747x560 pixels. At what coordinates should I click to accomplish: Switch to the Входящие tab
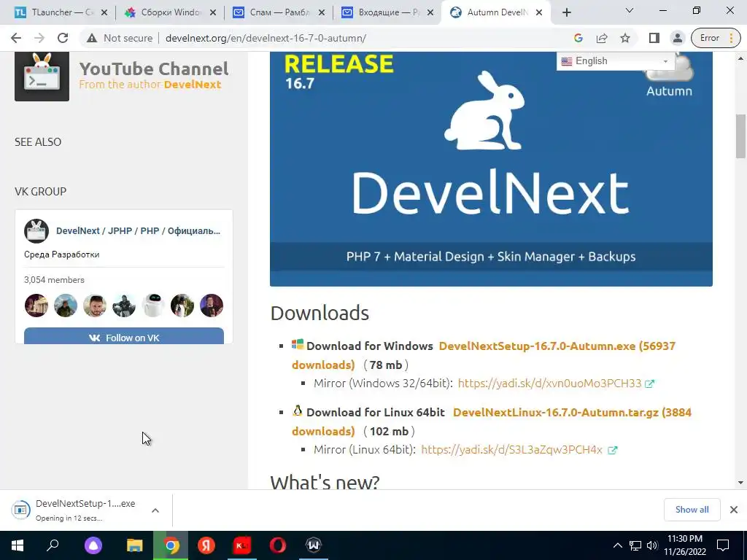pos(386,12)
